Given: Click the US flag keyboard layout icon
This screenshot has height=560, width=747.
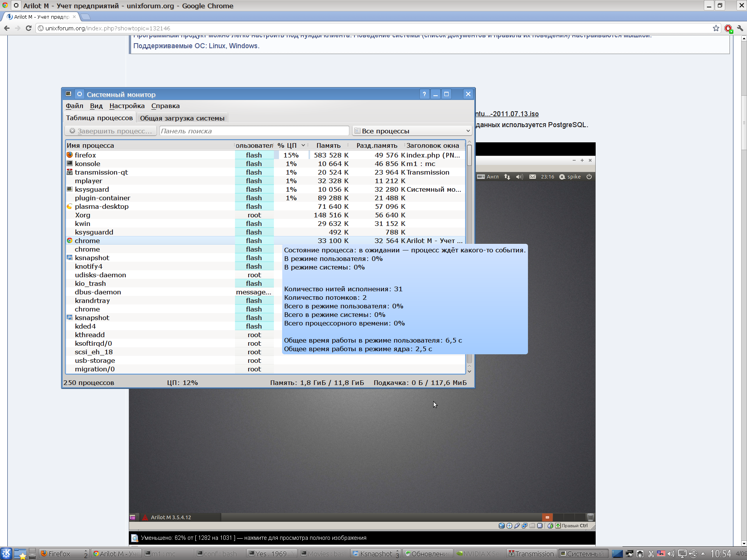Looking at the screenshot, I should pyautogui.click(x=661, y=554).
